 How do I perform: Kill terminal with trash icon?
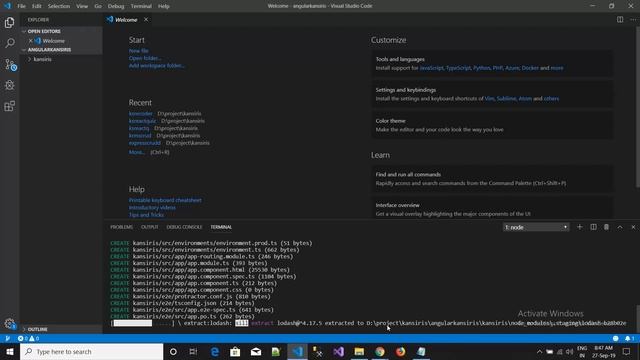(607, 227)
